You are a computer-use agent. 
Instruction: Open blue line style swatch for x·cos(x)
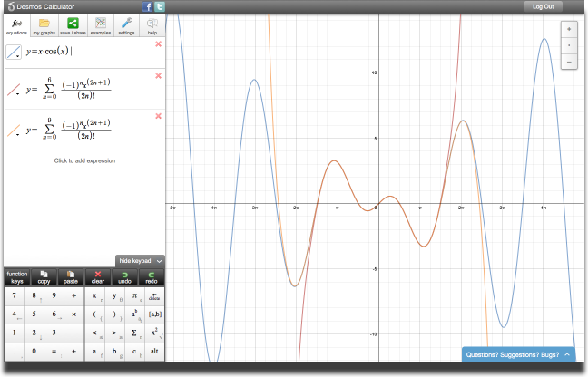tap(14, 52)
